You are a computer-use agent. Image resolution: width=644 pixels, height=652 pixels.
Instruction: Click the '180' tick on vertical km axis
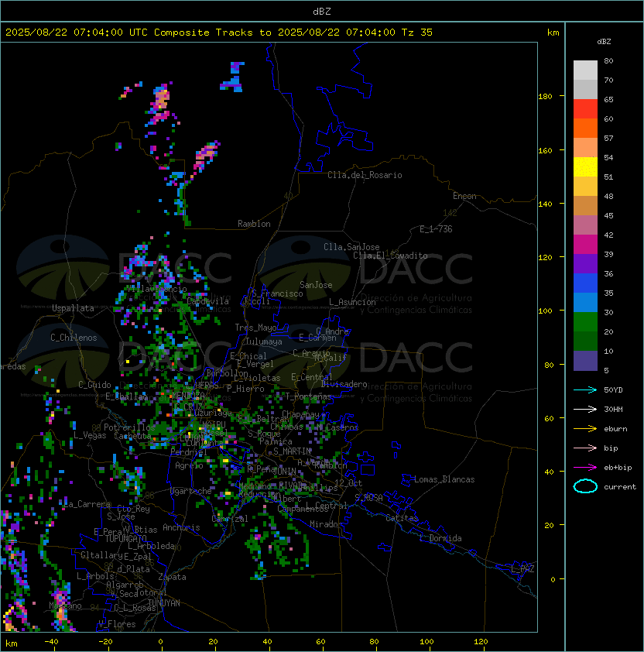pyautogui.click(x=545, y=97)
